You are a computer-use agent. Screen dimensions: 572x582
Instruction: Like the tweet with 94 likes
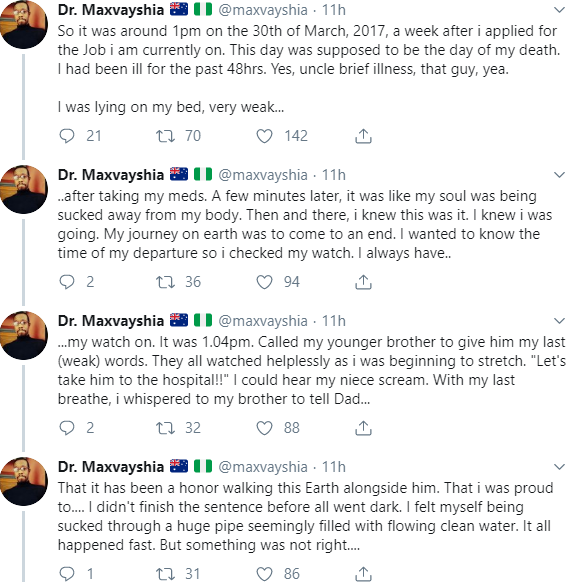[x=264, y=282]
